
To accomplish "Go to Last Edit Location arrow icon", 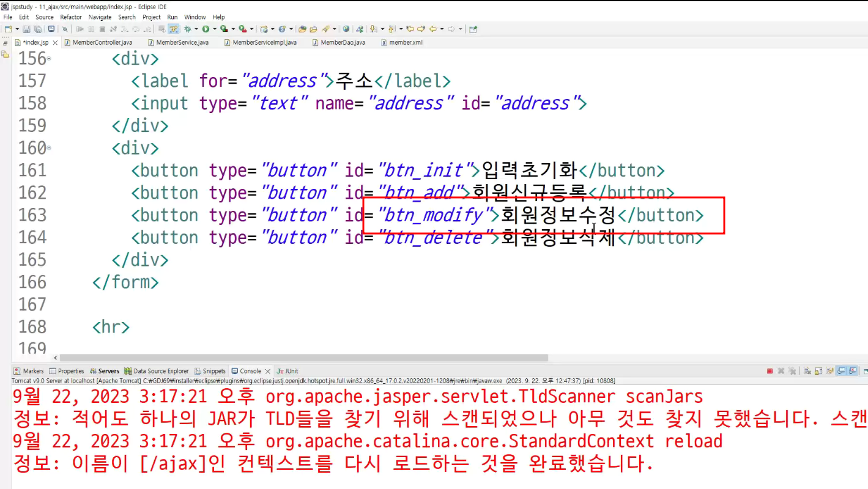I will click(410, 29).
